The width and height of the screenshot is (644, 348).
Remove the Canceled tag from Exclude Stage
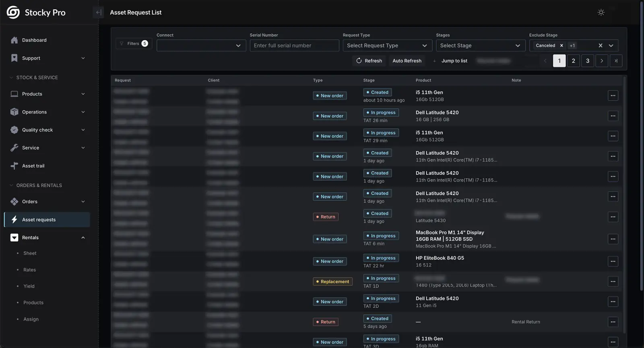pyautogui.click(x=561, y=46)
